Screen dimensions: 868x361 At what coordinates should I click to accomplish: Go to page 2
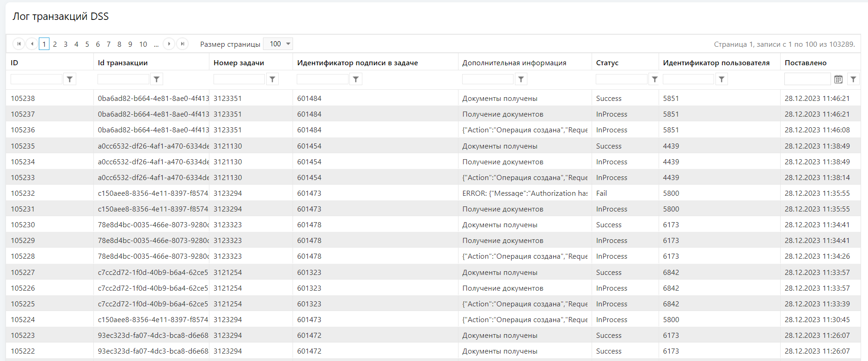pos(55,44)
